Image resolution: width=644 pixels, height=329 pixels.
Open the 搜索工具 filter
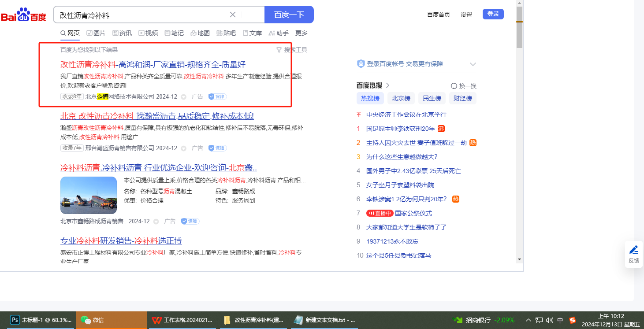click(291, 50)
